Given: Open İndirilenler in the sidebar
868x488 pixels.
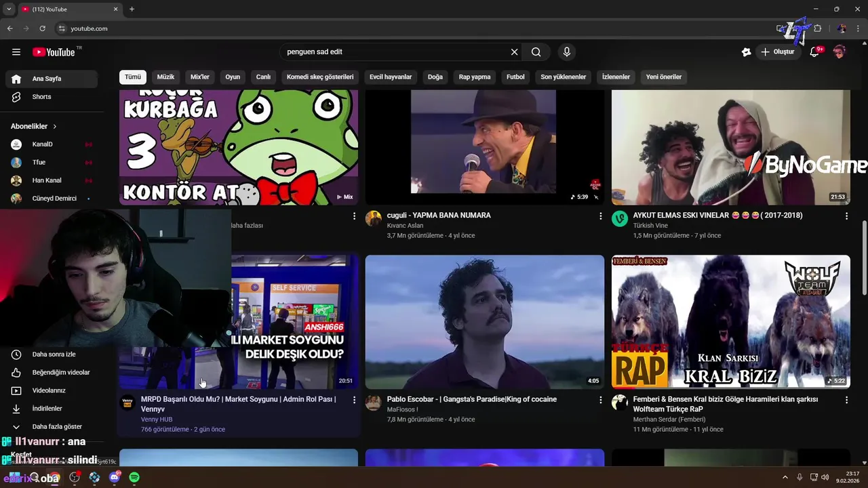Looking at the screenshot, I should 52,409.
